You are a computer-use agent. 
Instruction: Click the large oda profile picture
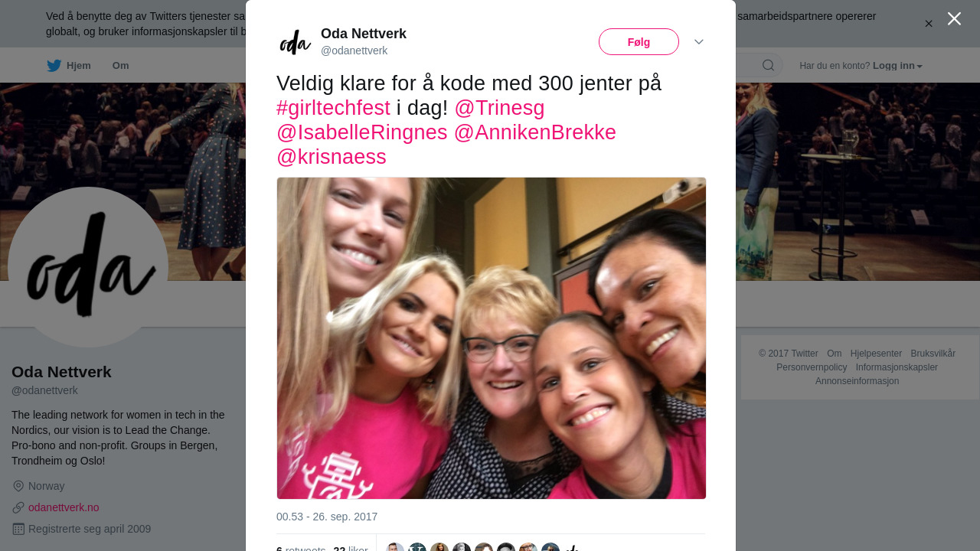click(x=88, y=267)
